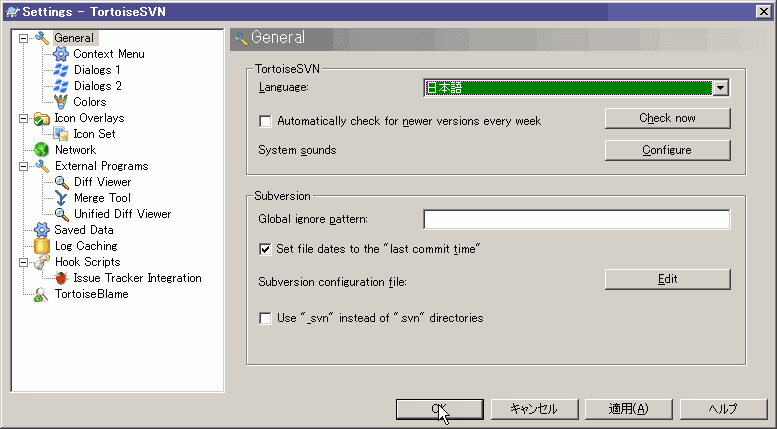Viewport: 777px width, 429px height.
Task: Click the Network globe icon
Action: point(42,150)
